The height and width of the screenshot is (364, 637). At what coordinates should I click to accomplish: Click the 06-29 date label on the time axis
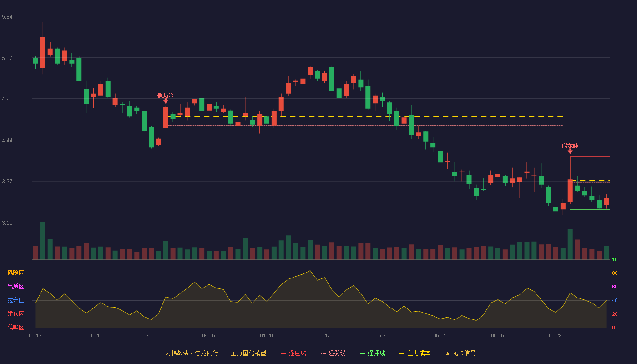555,335
